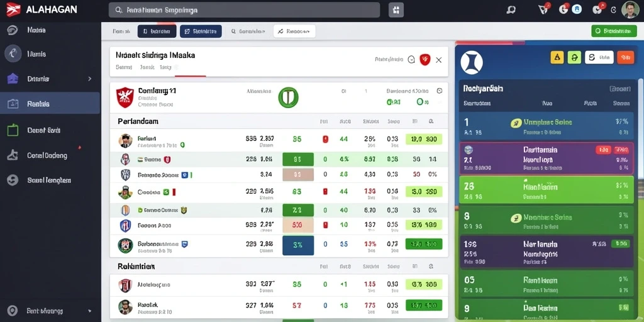Click the white toolbar button with the tools icon
The image size is (644, 322).
coord(294,31)
